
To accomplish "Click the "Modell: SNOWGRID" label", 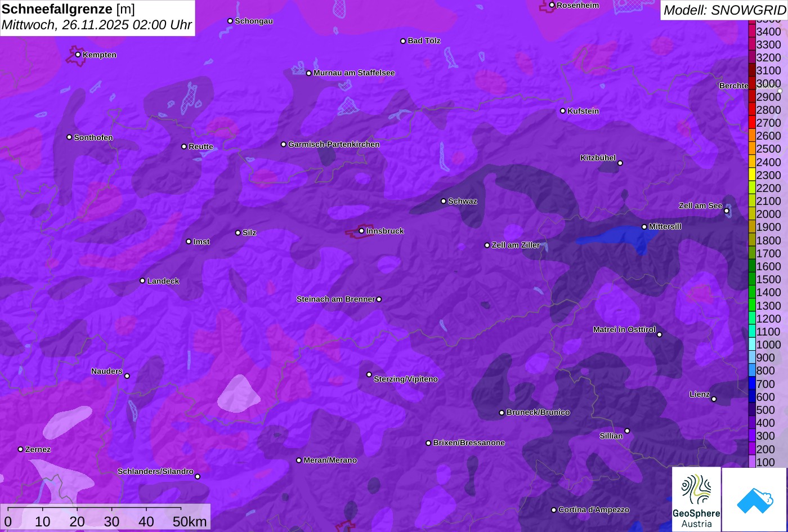I will 724,10.
